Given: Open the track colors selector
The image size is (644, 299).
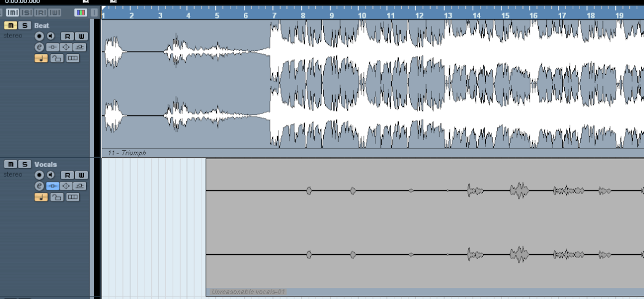Looking at the screenshot, I should pyautogui.click(x=80, y=13).
